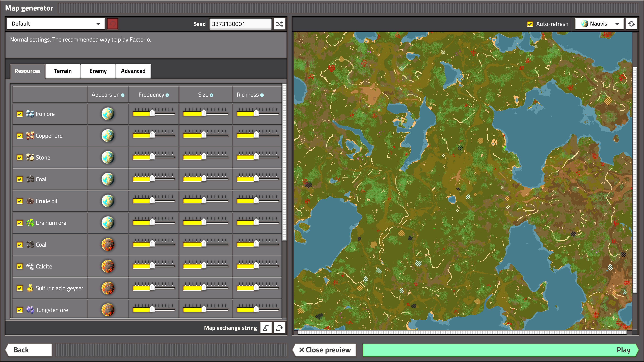Toggle Tungsten ore checkbox
The width and height of the screenshot is (644, 362).
(x=19, y=310)
